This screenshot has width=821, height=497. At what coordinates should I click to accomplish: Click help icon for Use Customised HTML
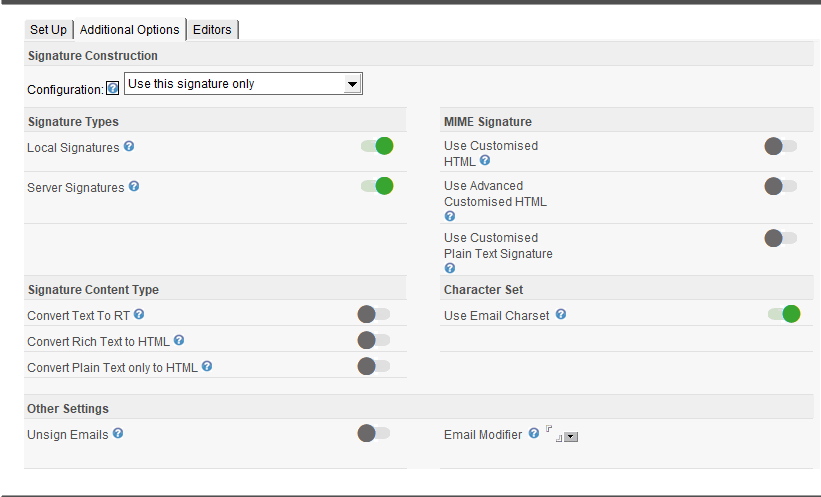click(x=485, y=161)
